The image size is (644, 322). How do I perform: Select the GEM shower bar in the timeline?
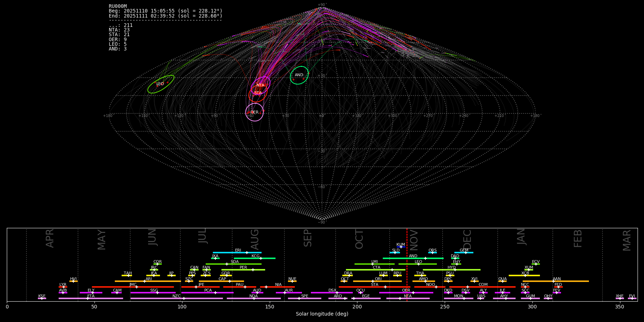click(464, 253)
